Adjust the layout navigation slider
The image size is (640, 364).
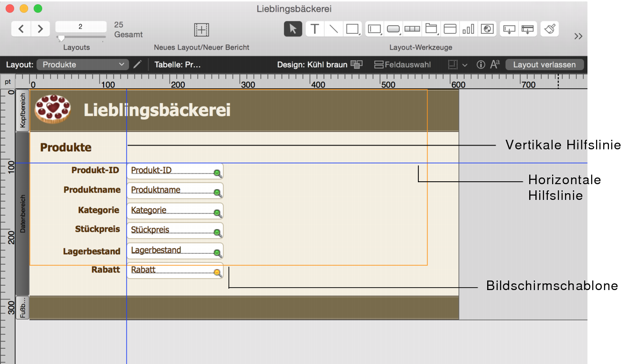pos(61,38)
